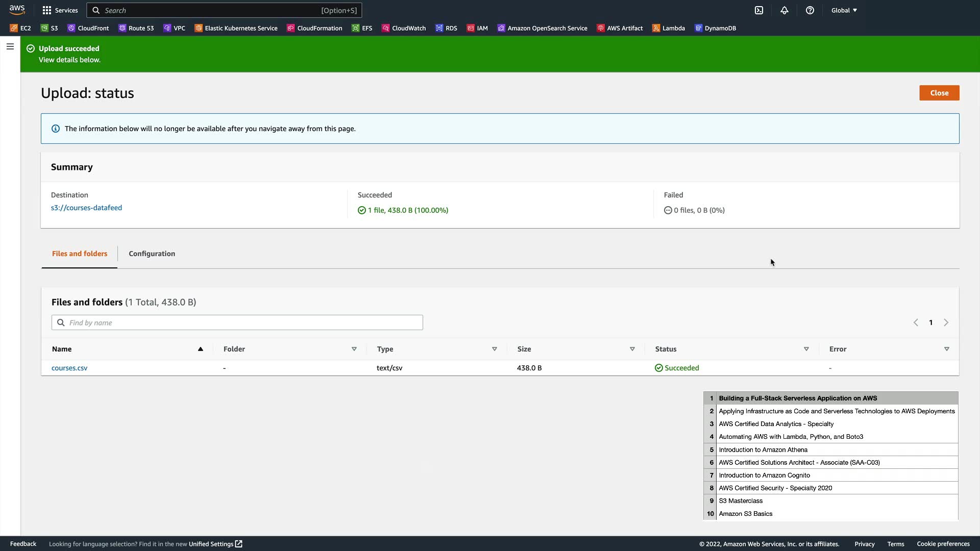
Task: Select the Files and folders tab
Action: point(80,254)
